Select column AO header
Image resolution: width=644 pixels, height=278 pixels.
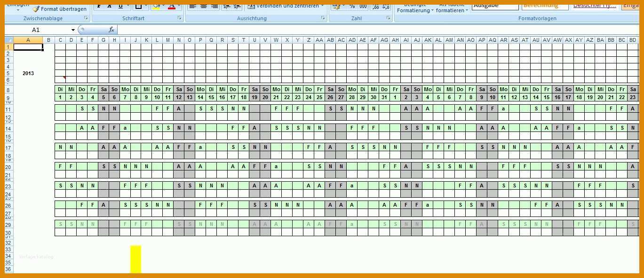point(471,40)
